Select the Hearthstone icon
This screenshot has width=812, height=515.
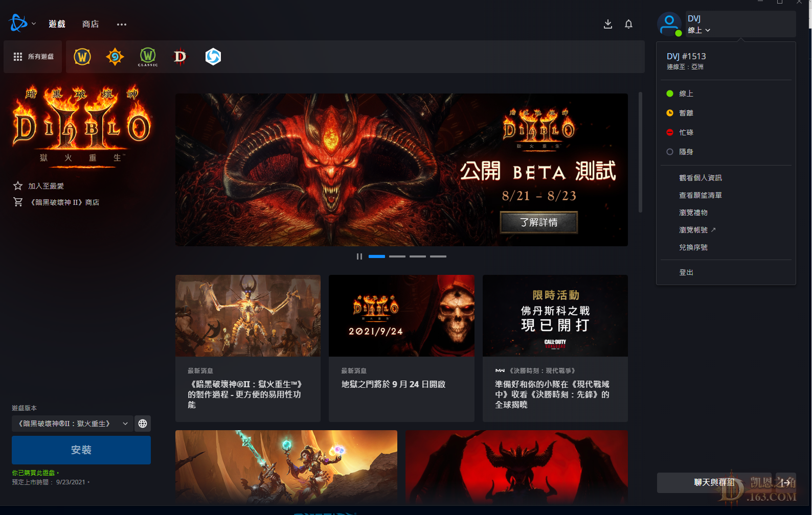click(115, 57)
